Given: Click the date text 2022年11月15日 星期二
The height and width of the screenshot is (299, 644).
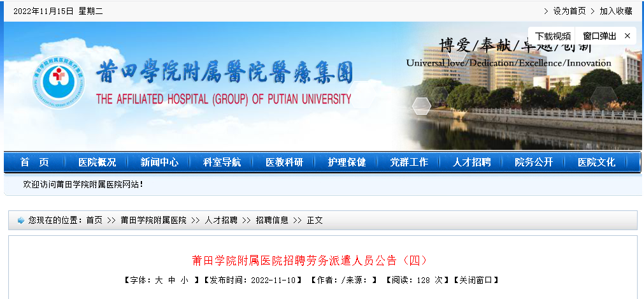Looking at the screenshot, I should tap(58, 11).
